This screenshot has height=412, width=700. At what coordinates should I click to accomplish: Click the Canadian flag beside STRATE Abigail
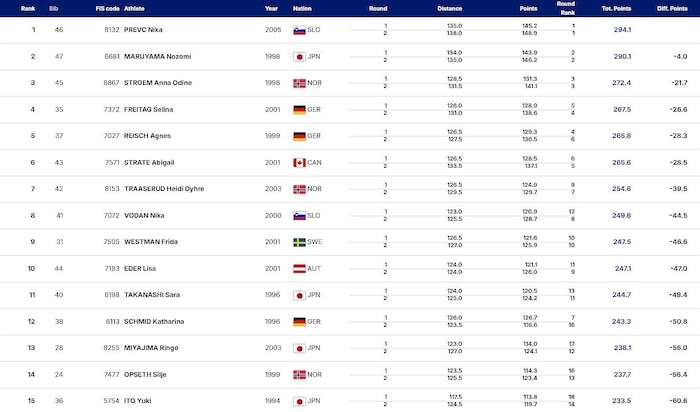tap(298, 161)
